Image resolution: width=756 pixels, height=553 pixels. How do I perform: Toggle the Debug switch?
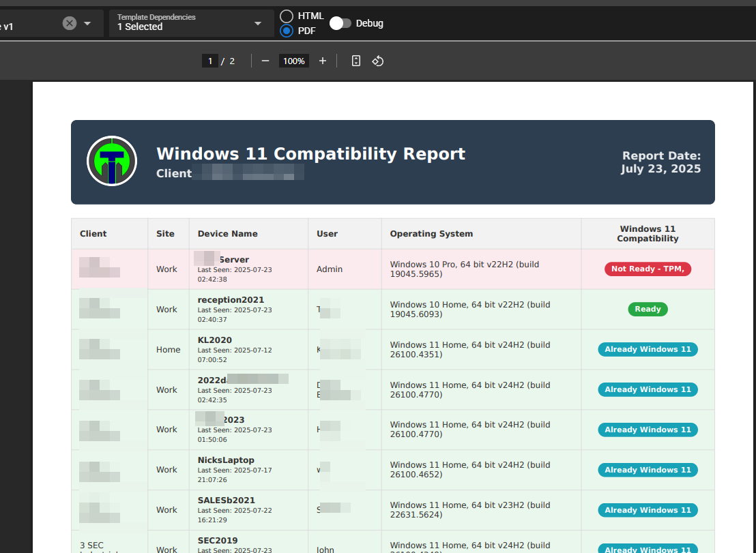click(x=340, y=23)
